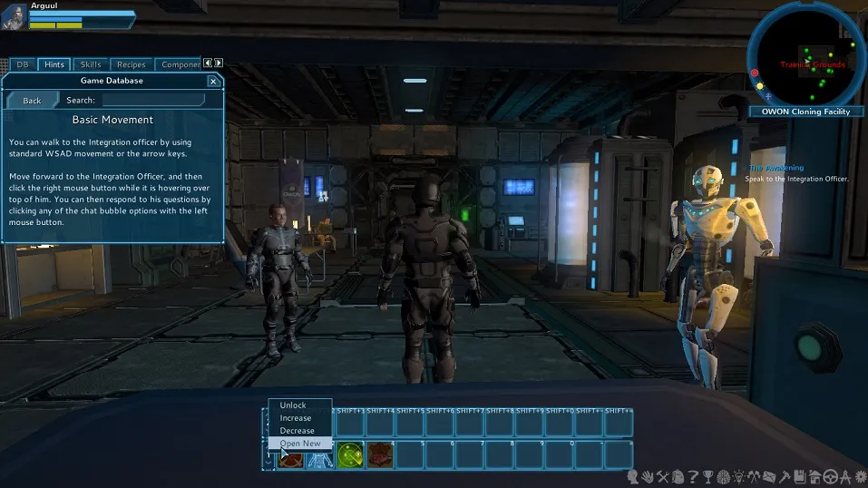Image resolution: width=868 pixels, height=488 pixels.
Task: Click the drafting compass icon
Action: pos(845,476)
